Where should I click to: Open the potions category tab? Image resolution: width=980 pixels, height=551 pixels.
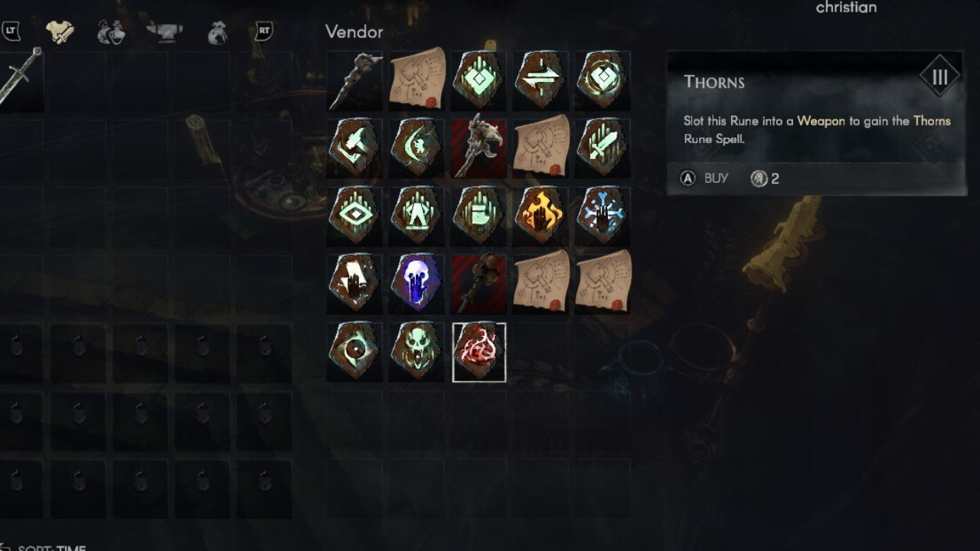[111, 32]
